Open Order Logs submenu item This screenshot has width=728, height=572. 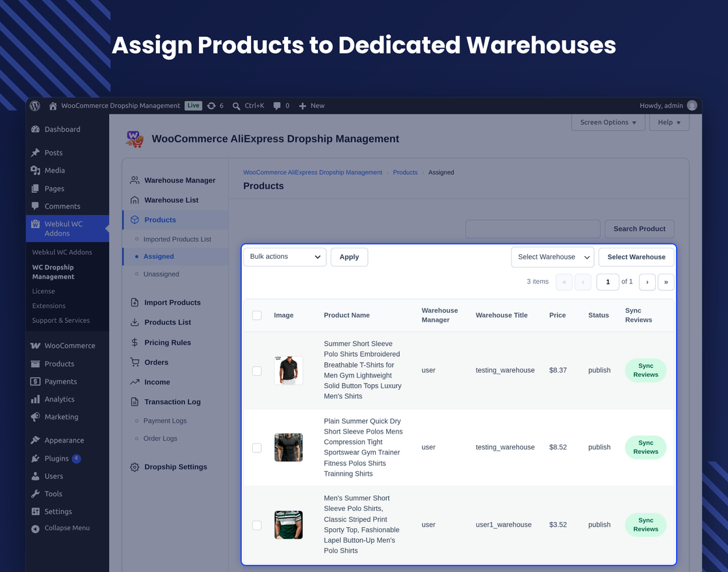160,438
